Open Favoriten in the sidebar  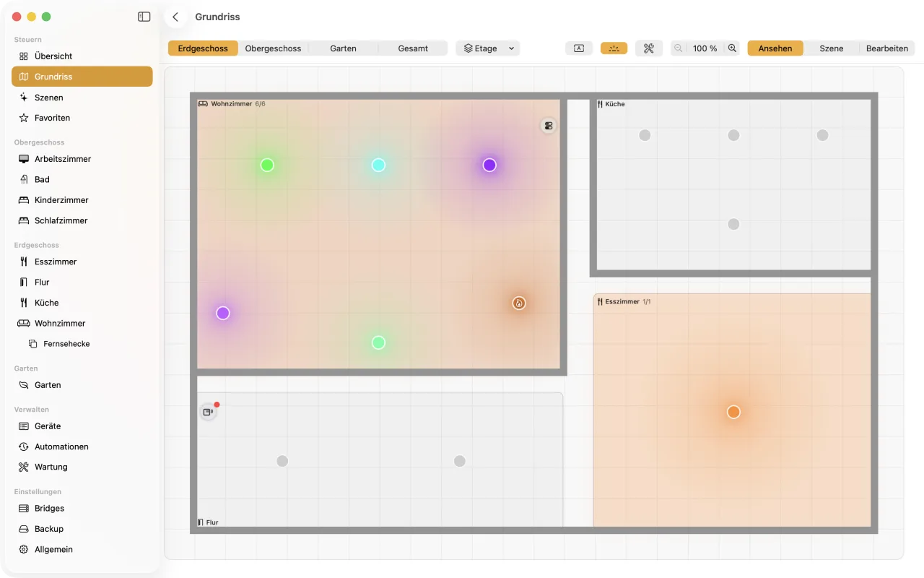tap(82, 118)
